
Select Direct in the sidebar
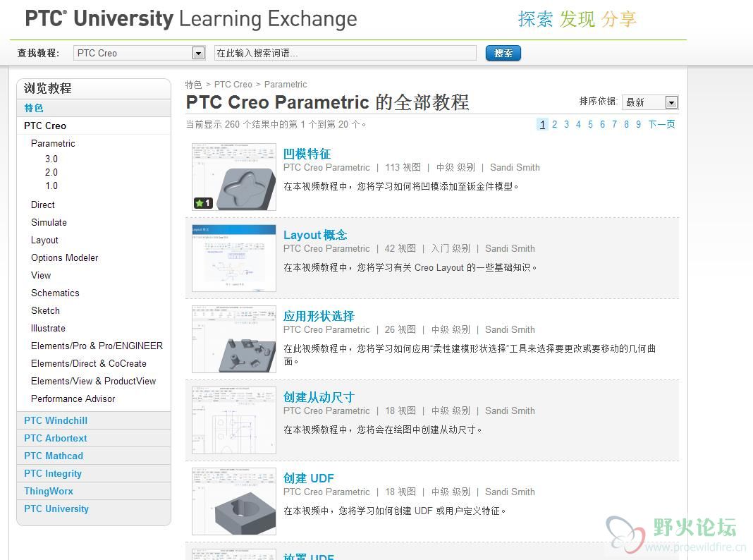pos(43,205)
